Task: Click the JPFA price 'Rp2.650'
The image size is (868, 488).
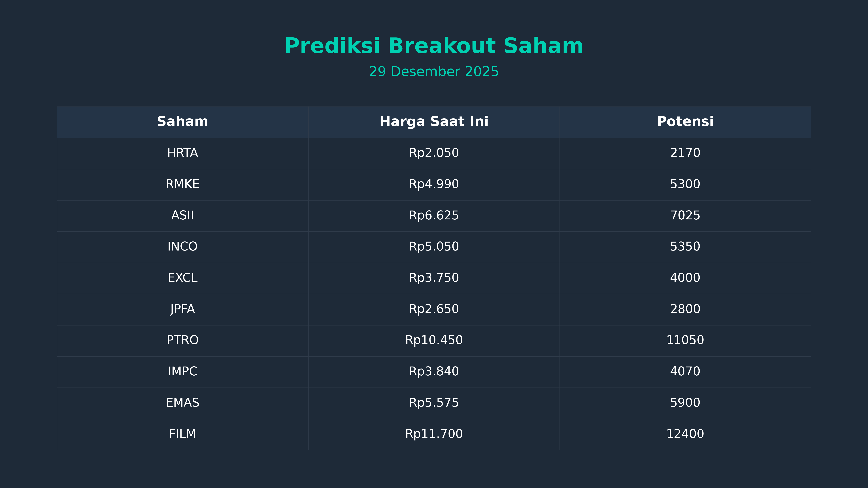Action: tap(434, 309)
